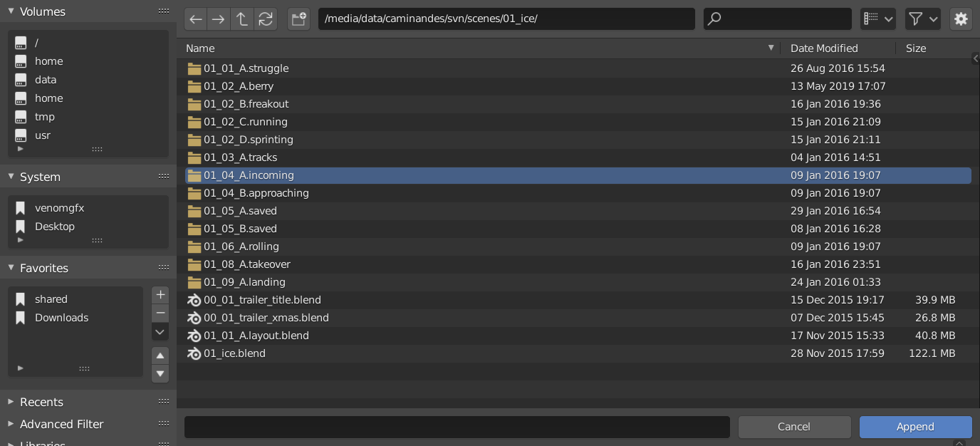Select 01_05_A.saved folder
Image resolution: width=980 pixels, height=446 pixels.
click(578, 211)
